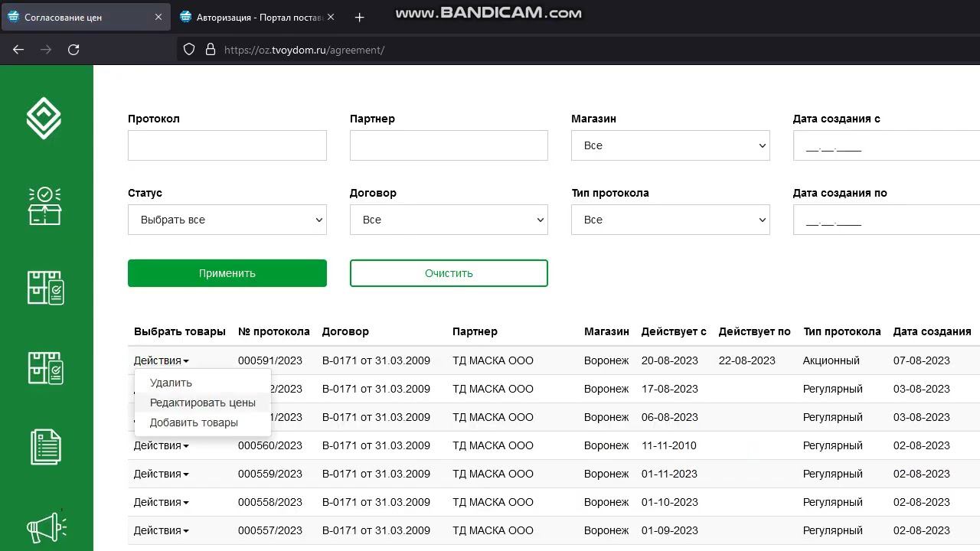The width and height of the screenshot is (980, 551).
Task: Open the Статус filter dropdown
Action: [227, 220]
